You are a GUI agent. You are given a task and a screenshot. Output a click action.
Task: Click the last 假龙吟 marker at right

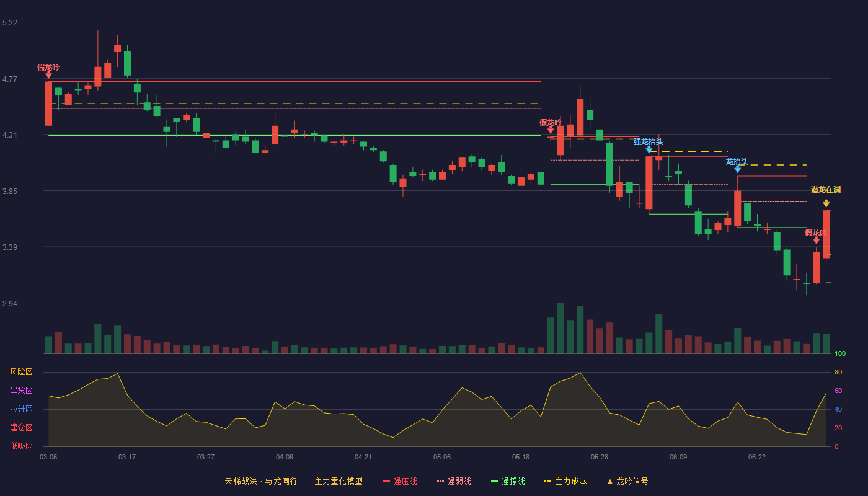pyautogui.click(x=816, y=240)
